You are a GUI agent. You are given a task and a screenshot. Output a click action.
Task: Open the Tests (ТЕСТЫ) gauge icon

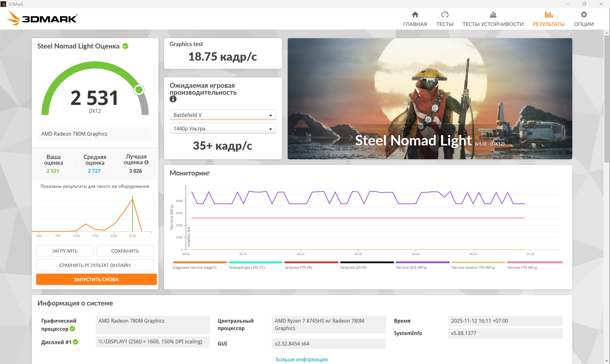coord(445,15)
